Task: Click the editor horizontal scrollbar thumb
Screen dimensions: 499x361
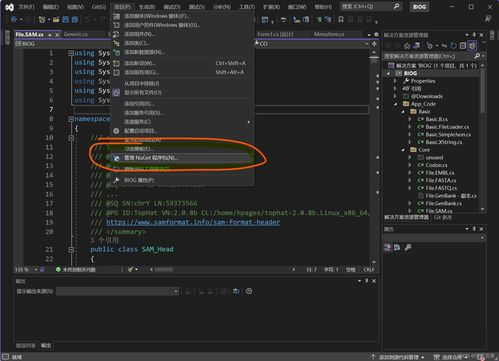Action: 164,269
